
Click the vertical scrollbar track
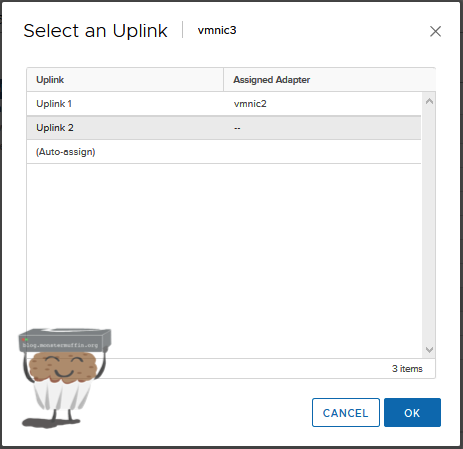tap(429, 225)
